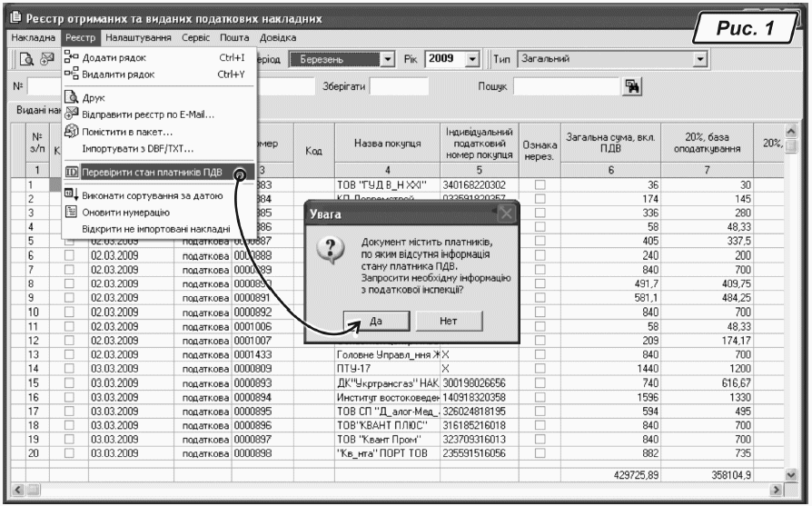Click 'Друк' in the Реєстр menu

click(94, 96)
